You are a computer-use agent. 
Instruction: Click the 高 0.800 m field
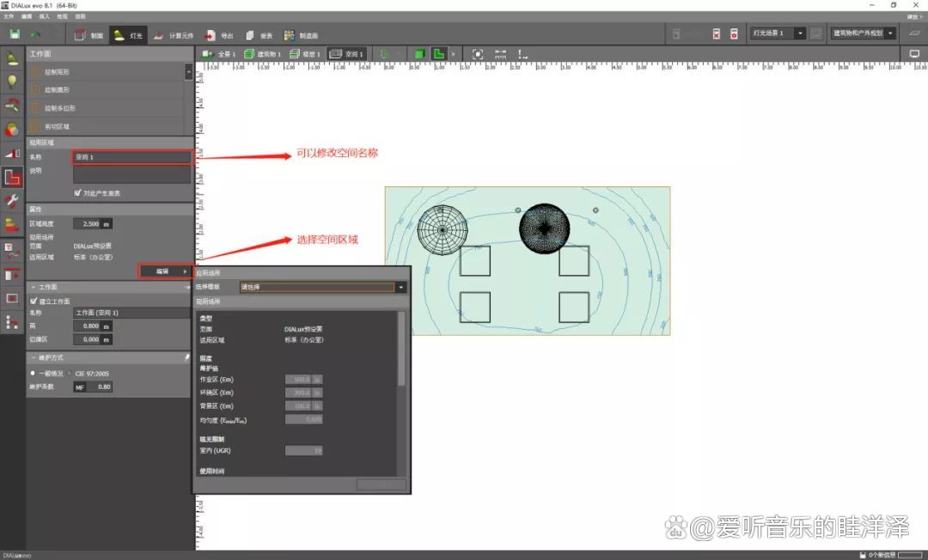pos(92,326)
